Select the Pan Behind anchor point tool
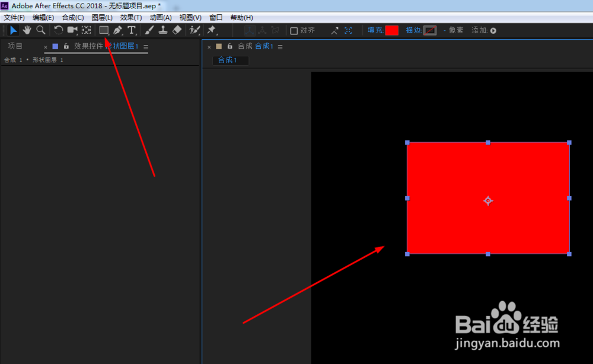The height and width of the screenshot is (364, 593). [86, 30]
